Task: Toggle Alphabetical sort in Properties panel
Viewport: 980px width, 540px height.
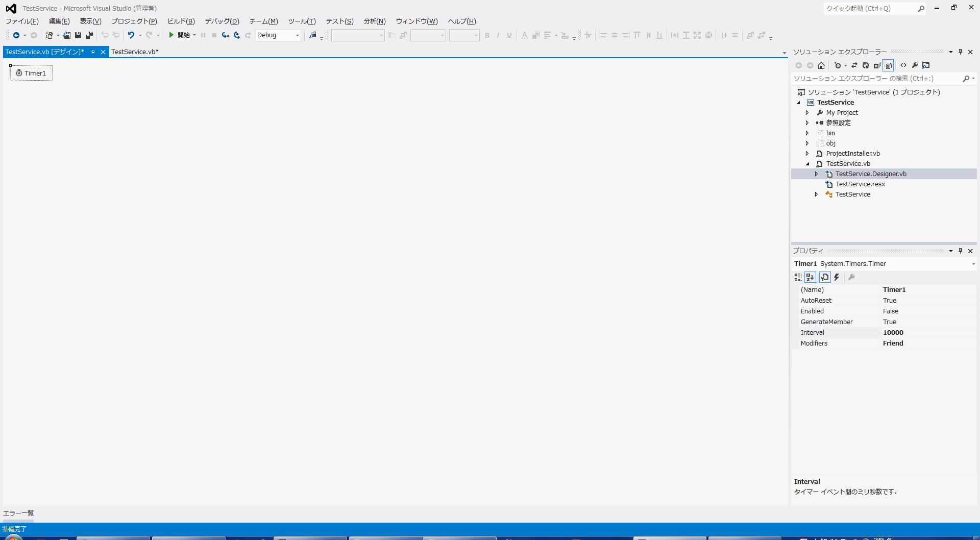Action: pos(810,277)
